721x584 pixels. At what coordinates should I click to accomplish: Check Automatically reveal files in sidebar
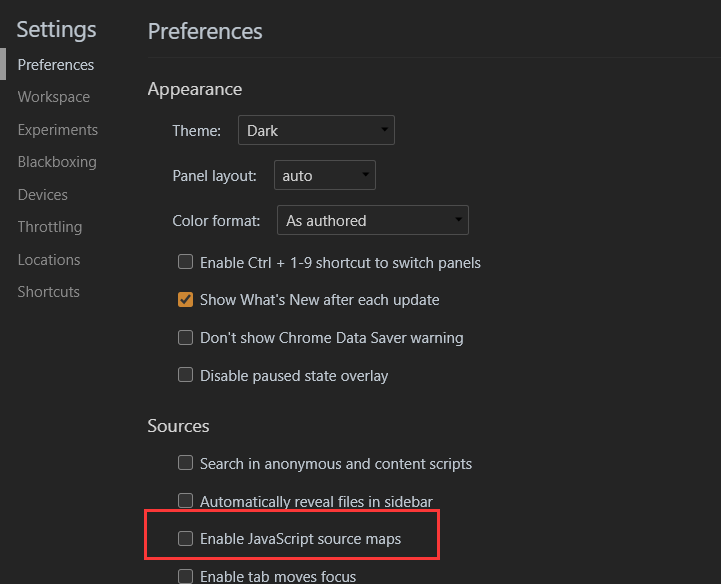click(x=185, y=501)
